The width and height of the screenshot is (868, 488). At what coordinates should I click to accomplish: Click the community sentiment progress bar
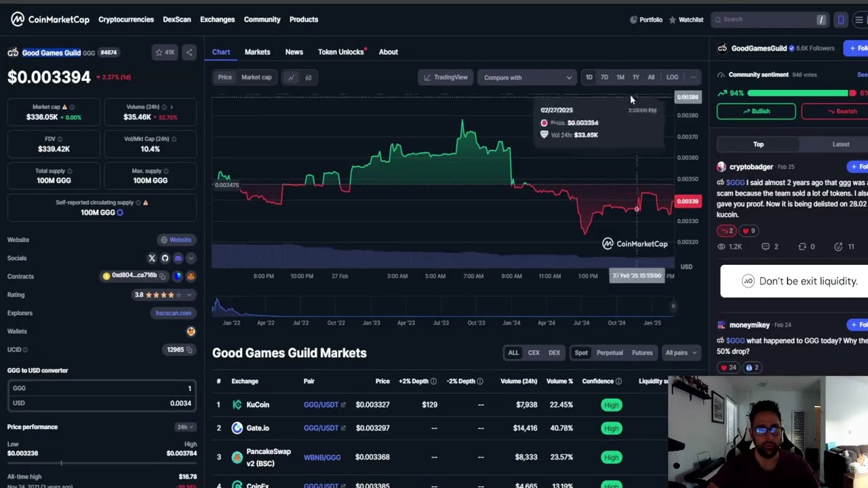(x=802, y=93)
